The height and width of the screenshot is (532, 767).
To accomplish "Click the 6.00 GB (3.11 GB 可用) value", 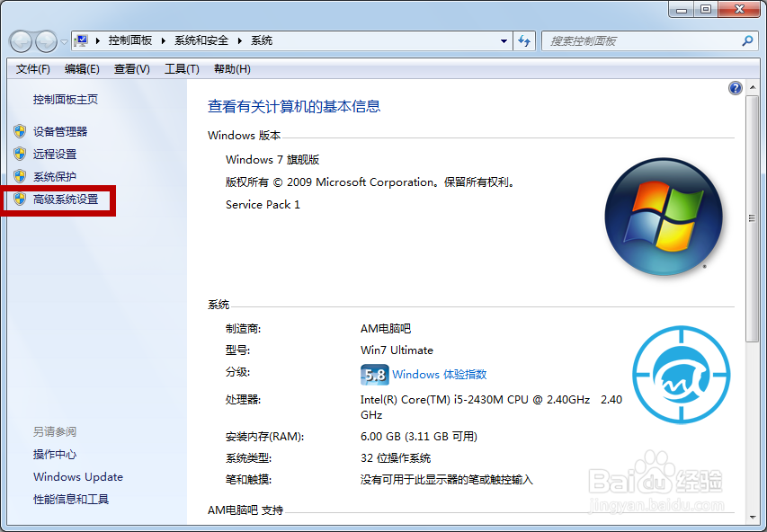I will (419, 437).
